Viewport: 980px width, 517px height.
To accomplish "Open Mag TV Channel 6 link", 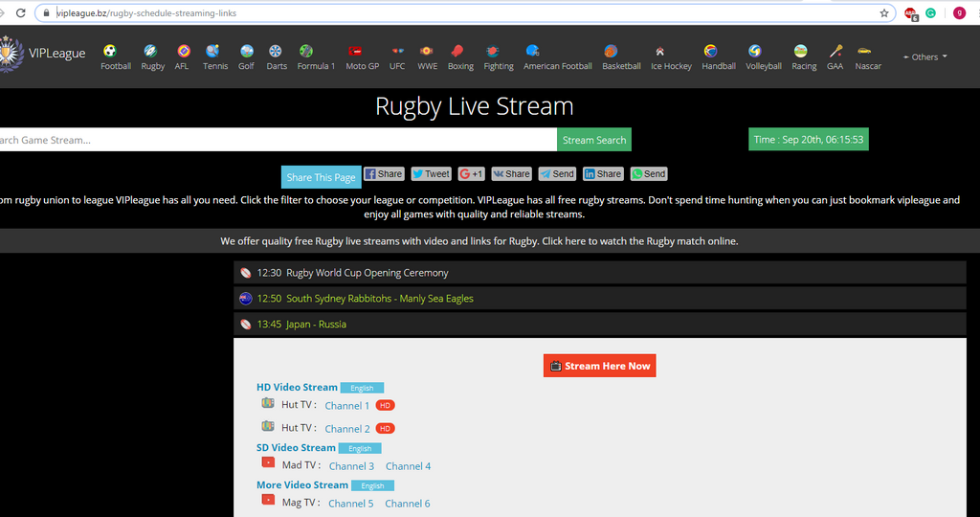I will click(x=408, y=504).
